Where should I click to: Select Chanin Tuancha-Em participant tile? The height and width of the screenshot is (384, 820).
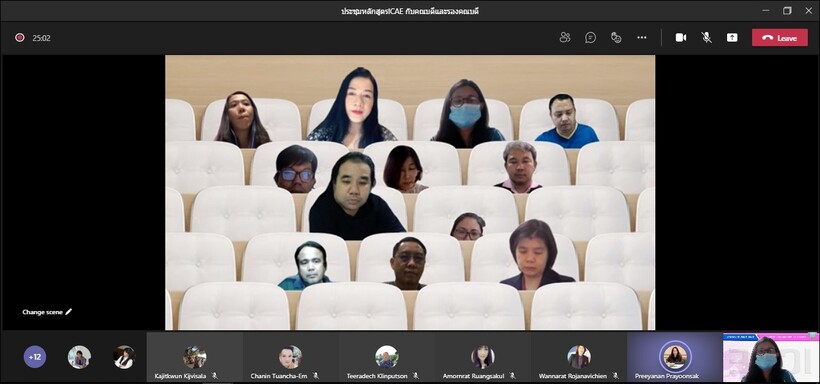(x=291, y=357)
